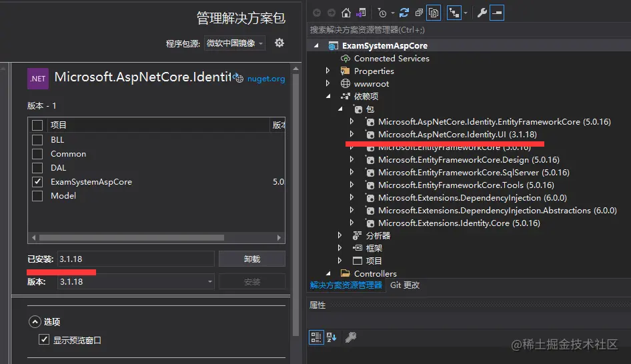
Task: Expand the Properties folder
Action: point(328,71)
